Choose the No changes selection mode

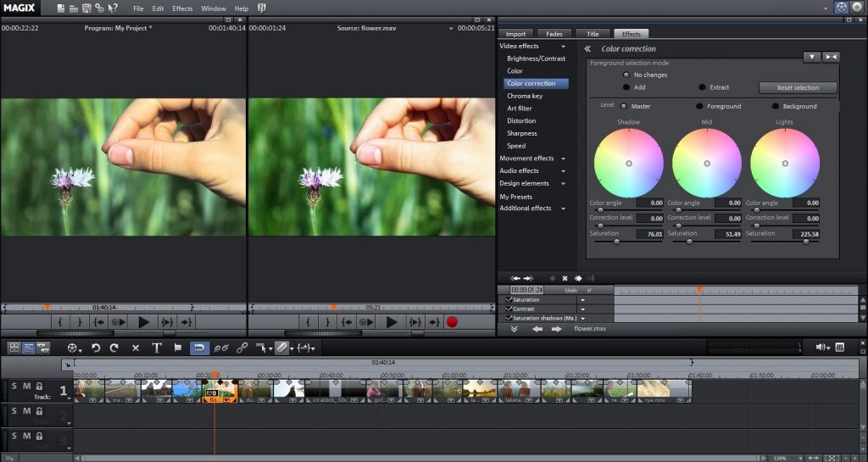click(626, 75)
